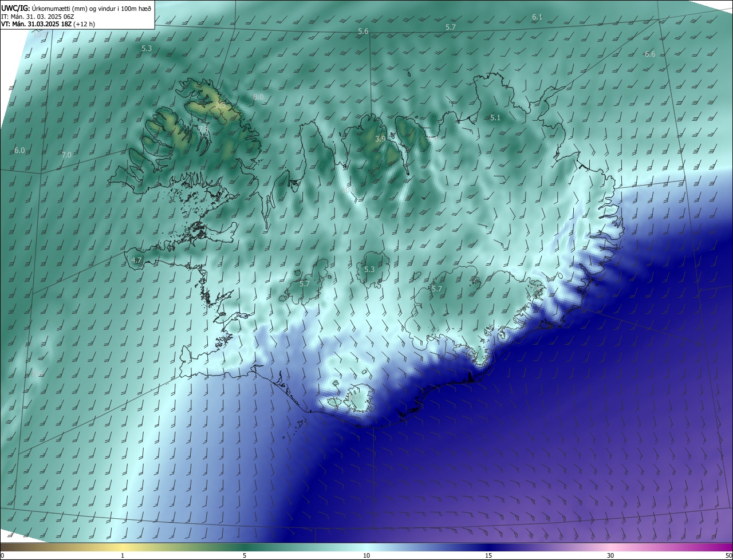Image resolution: width=733 pixels, height=560 pixels.
Task: Select the 7.0 value label over the ocean
Action: pos(66,155)
